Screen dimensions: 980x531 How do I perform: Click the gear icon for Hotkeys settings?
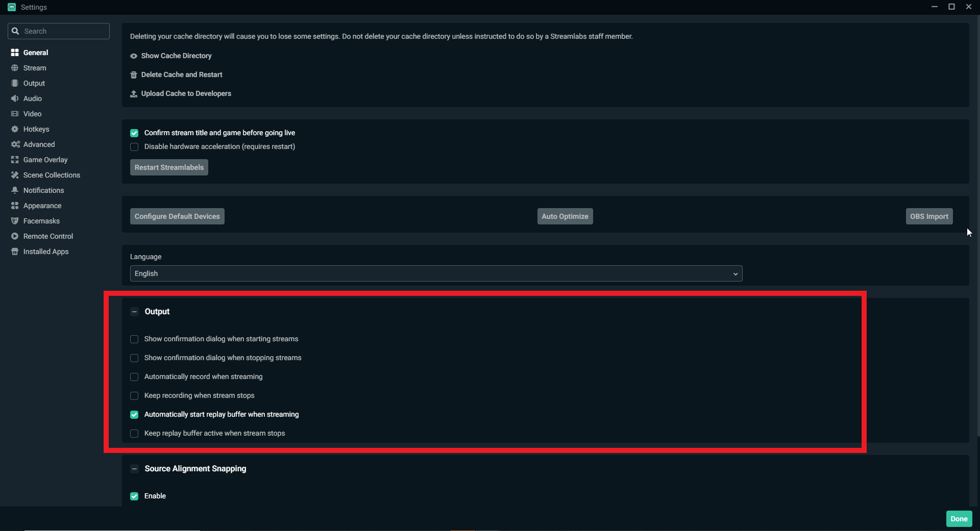pyautogui.click(x=15, y=129)
